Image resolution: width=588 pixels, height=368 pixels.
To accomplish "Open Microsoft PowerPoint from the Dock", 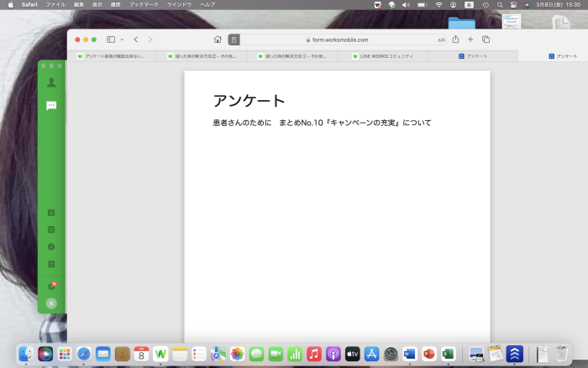I will 429,354.
